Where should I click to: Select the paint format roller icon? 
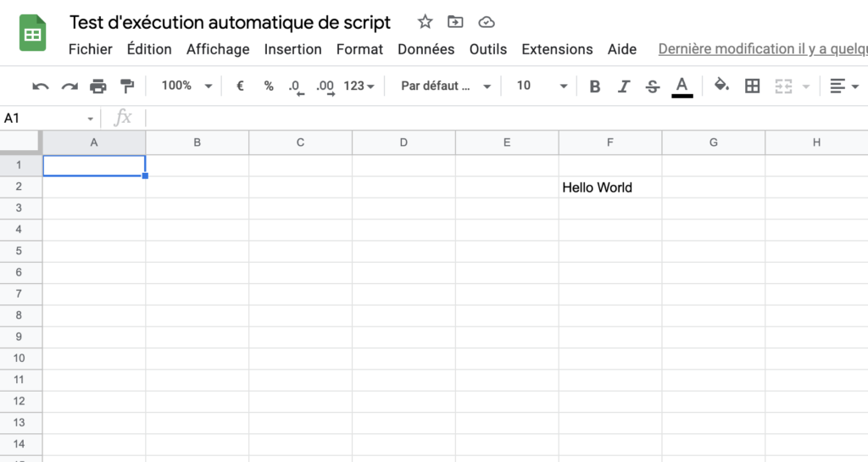click(127, 86)
